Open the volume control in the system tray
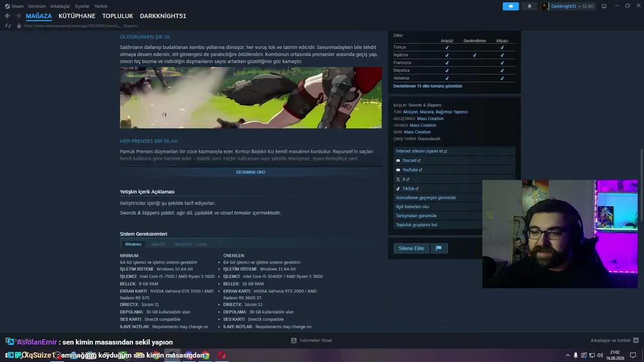The width and height of the screenshot is (644, 362). 600,355
